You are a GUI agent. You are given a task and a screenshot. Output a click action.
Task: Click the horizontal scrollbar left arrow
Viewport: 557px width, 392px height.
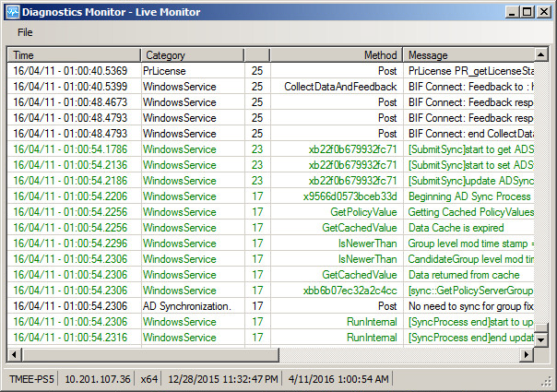[x=16, y=355]
